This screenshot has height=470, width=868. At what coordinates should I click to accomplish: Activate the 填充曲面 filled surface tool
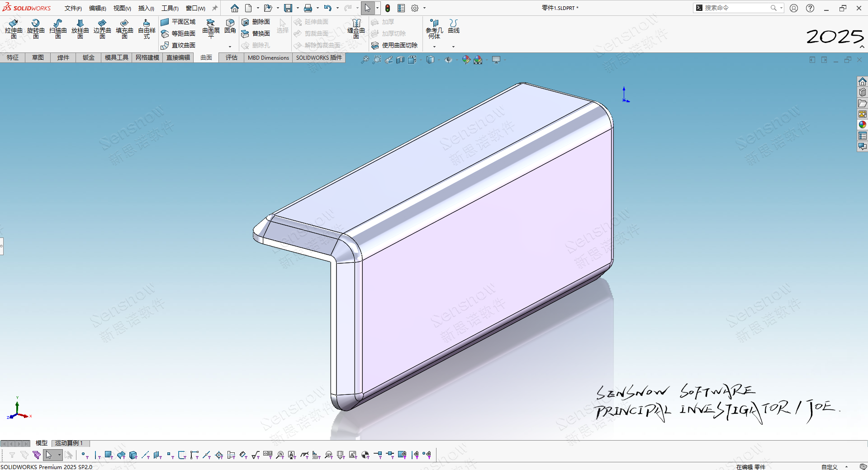(x=124, y=28)
